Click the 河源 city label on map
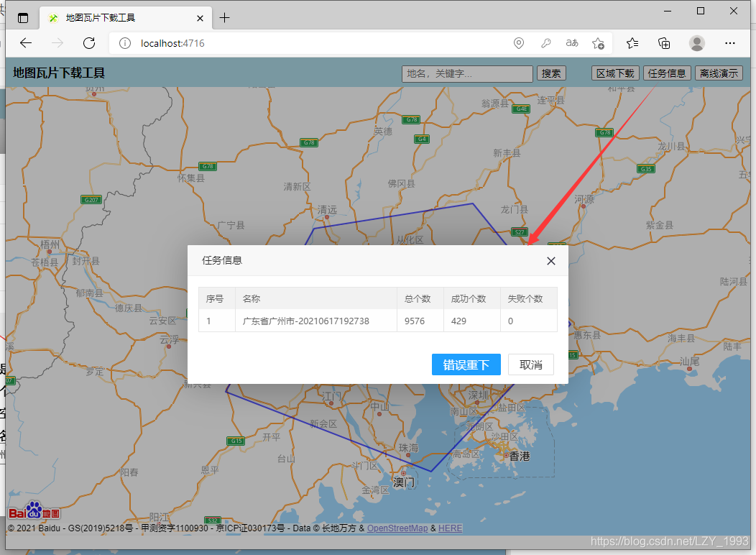The height and width of the screenshot is (555, 756). [x=584, y=199]
